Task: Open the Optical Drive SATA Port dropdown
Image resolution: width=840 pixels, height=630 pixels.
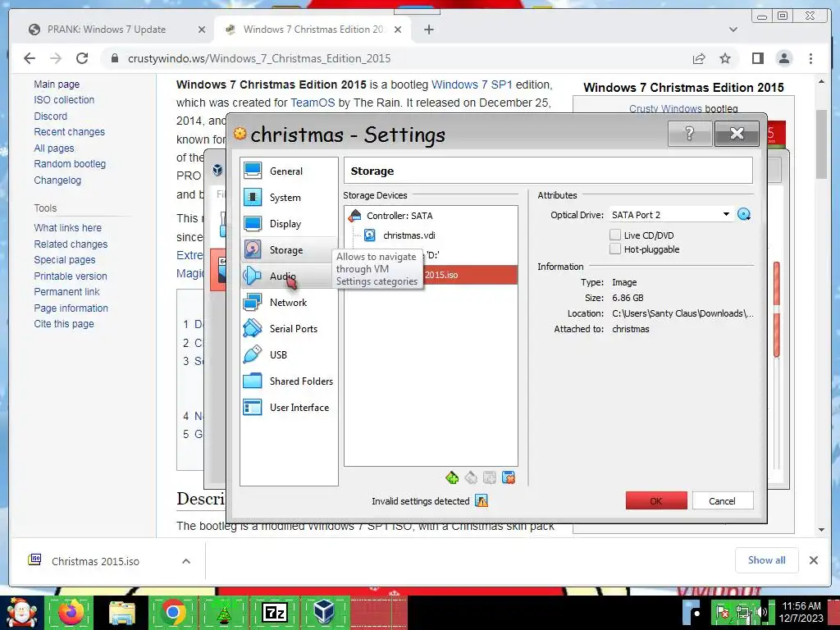Action: 671,215
